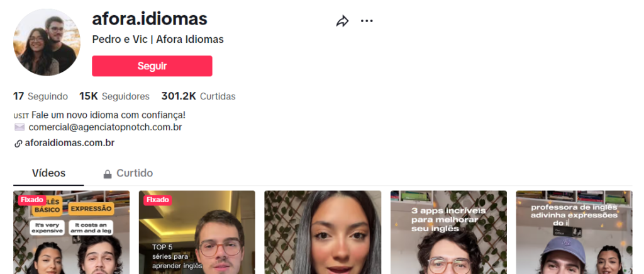The image size is (644, 274).
Task: Click the lock icon beside Curtido
Action: (x=108, y=174)
